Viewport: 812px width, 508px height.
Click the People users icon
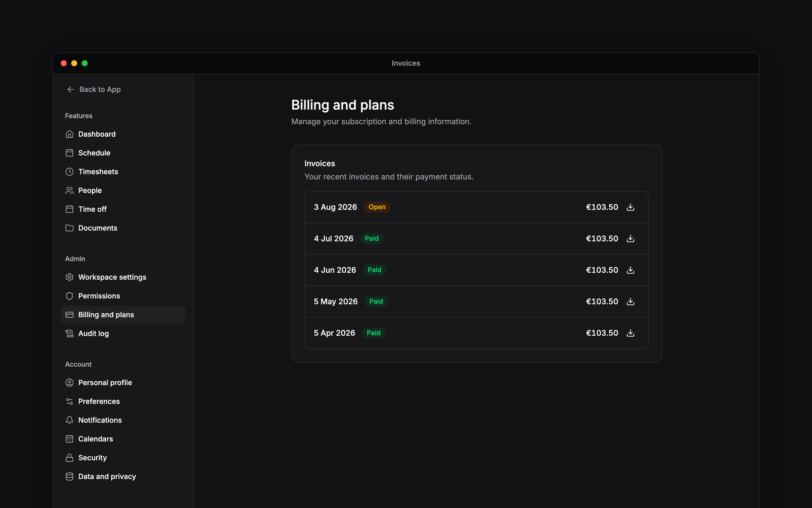[x=70, y=190]
